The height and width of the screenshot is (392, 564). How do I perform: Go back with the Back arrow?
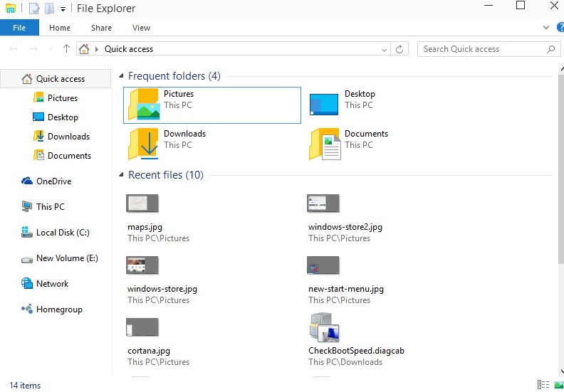tap(14, 48)
